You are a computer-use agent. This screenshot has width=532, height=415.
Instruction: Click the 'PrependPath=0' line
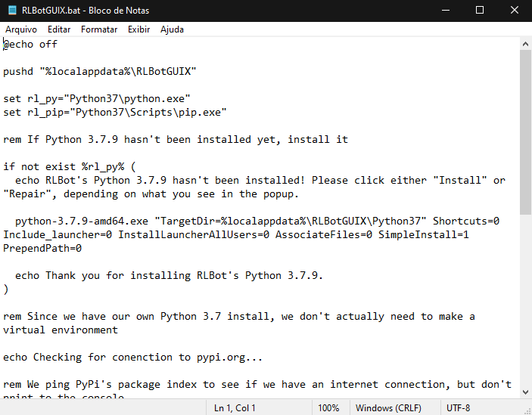[x=42, y=249]
